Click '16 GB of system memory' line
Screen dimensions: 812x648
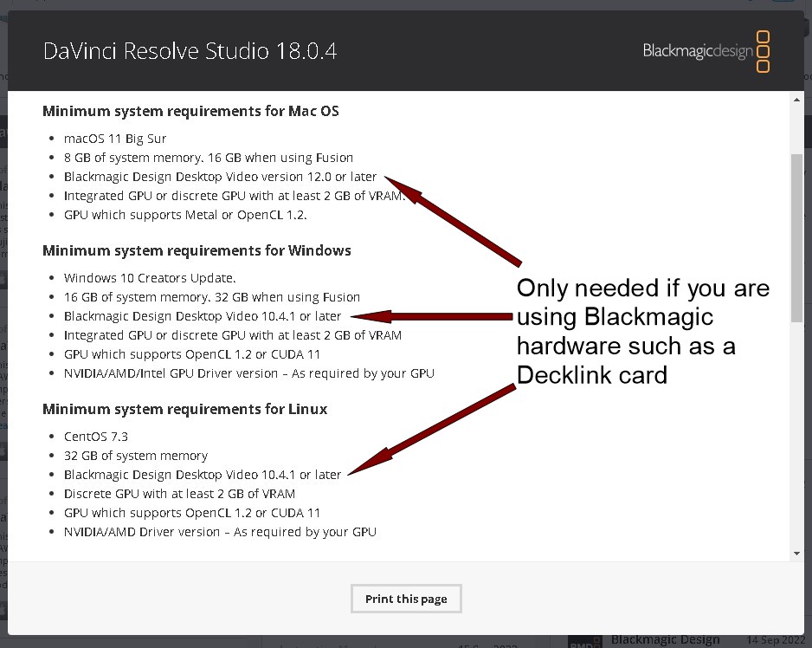tap(212, 297)
